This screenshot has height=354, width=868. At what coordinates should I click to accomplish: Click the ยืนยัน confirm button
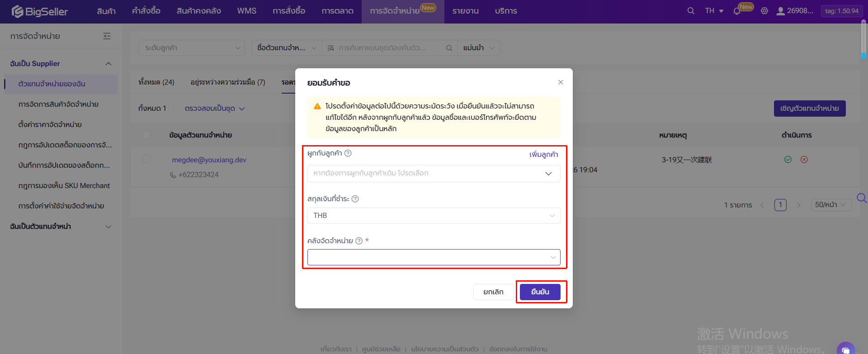pyautogui.click(x=540, y=292)
